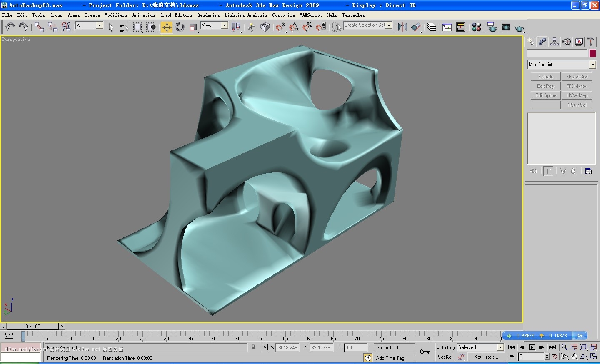Click the object name input field

coord(557,53)
